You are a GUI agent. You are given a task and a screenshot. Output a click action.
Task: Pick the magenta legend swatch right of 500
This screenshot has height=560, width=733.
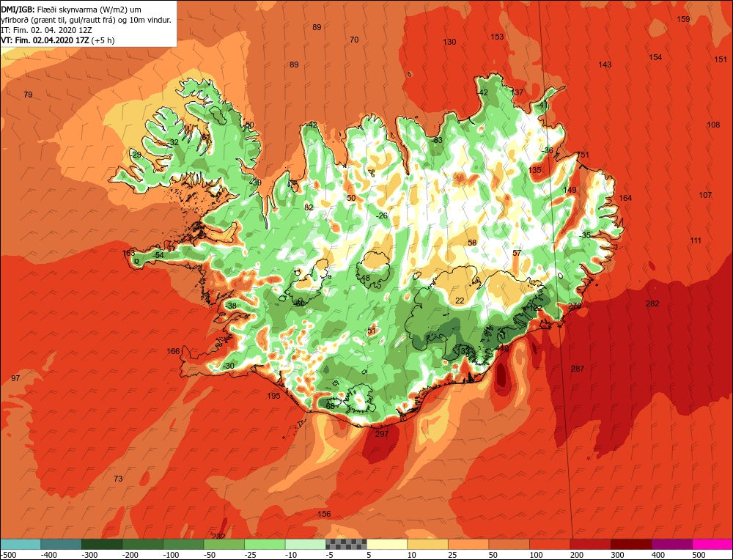tap(712, 544)
